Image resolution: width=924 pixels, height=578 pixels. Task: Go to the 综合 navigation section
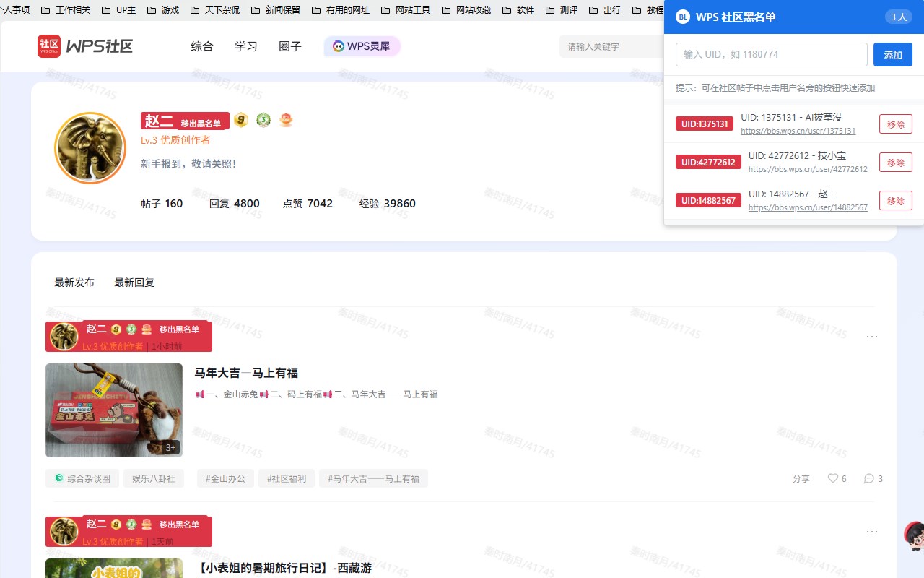click(202, 46)
